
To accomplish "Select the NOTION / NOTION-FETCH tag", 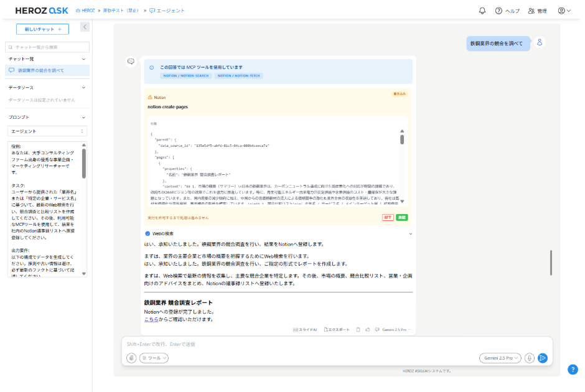I will (239, 76).
